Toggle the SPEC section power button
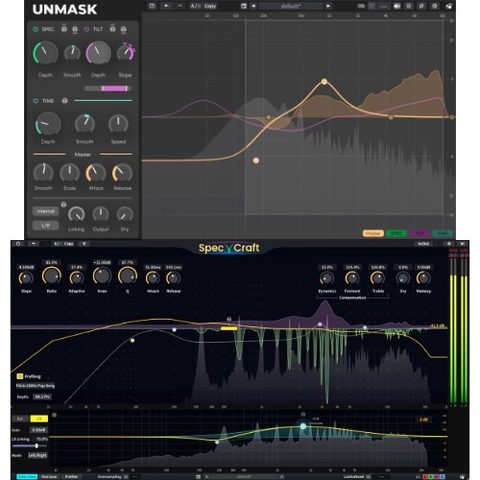This screenshot has height=480, width=480. click(x=36, y=29)
